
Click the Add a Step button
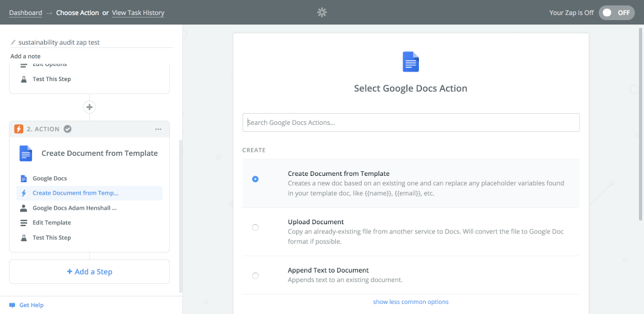89,272
